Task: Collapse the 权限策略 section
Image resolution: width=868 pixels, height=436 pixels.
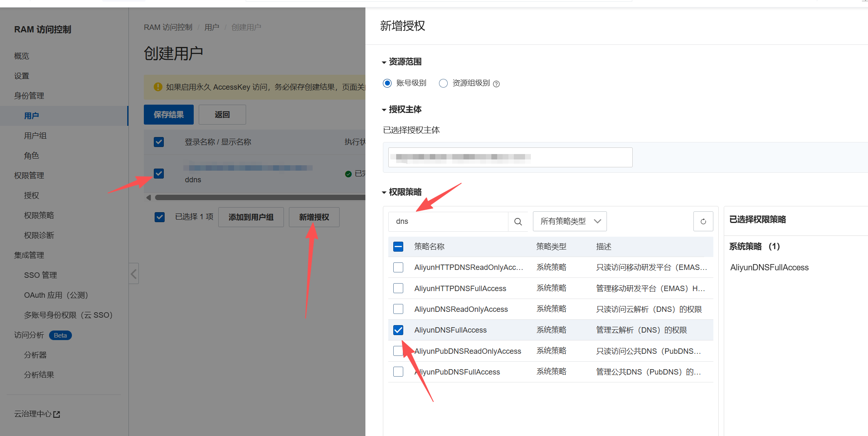Action: (x=402, y=192)
